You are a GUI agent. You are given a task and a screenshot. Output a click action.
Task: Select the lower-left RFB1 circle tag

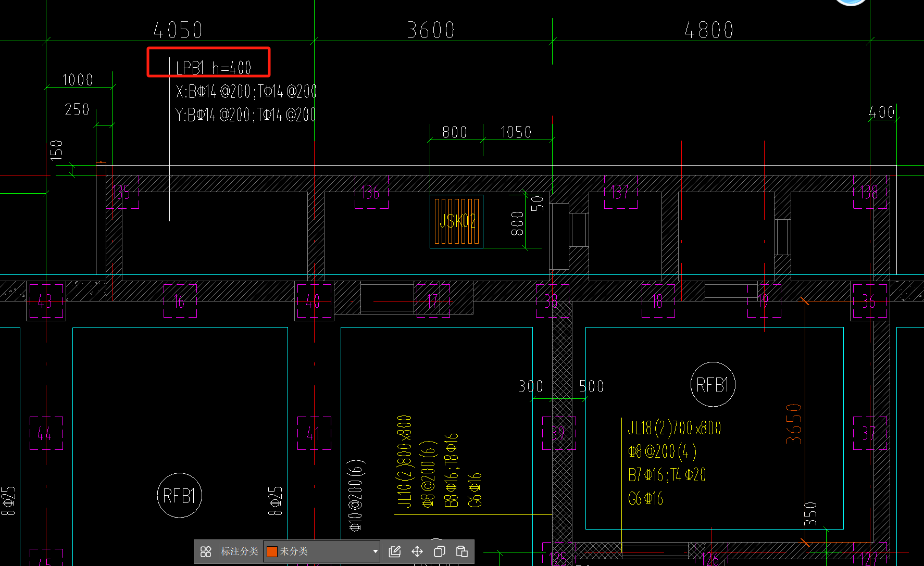(179, 495)
